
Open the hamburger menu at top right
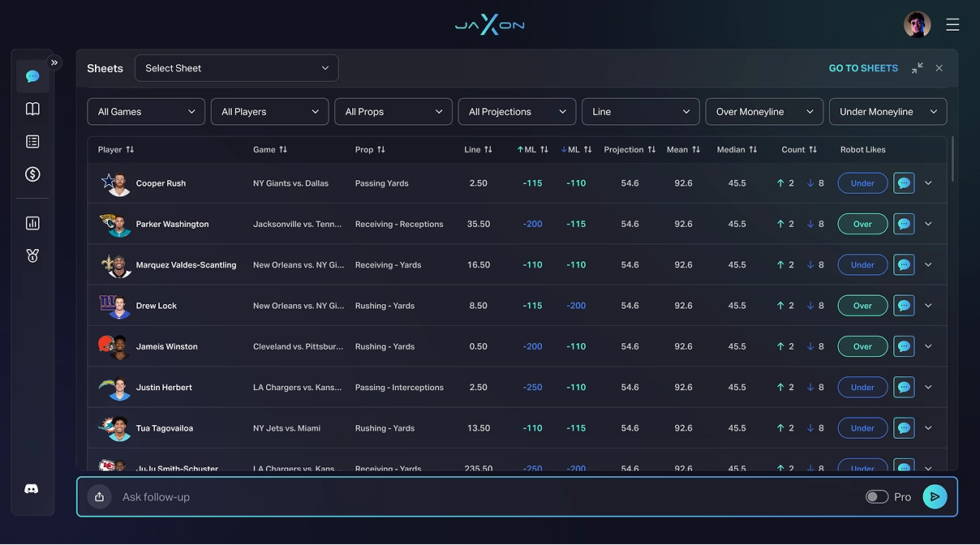pyautogui.click(x=952, y=24)
